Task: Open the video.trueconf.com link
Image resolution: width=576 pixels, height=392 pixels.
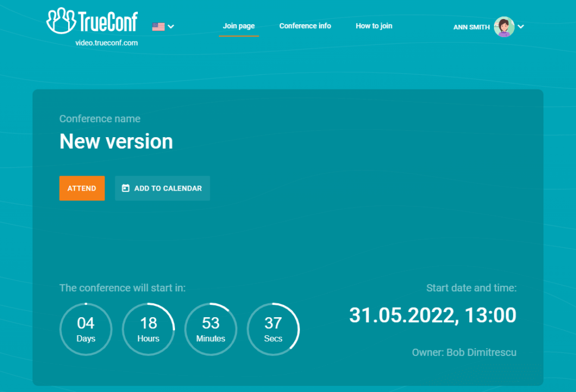Action: [107, 43]
